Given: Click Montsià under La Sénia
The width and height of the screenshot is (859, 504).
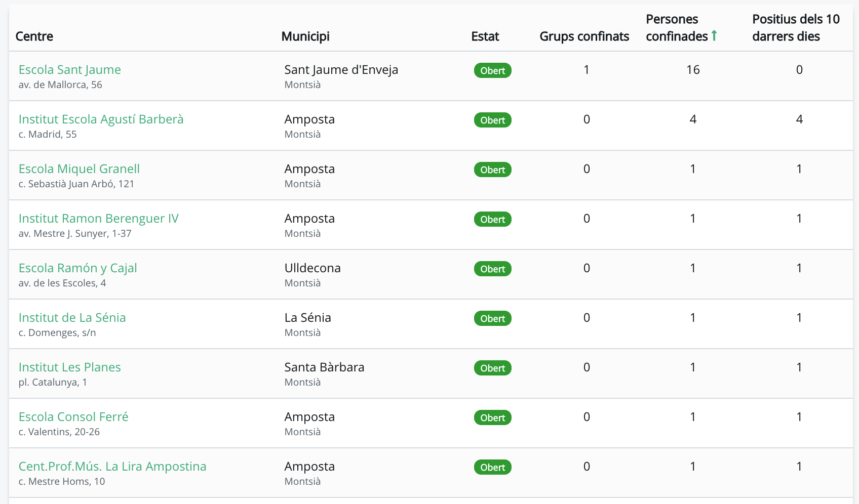Looking at the screenshot, I should tap(303, 333).
